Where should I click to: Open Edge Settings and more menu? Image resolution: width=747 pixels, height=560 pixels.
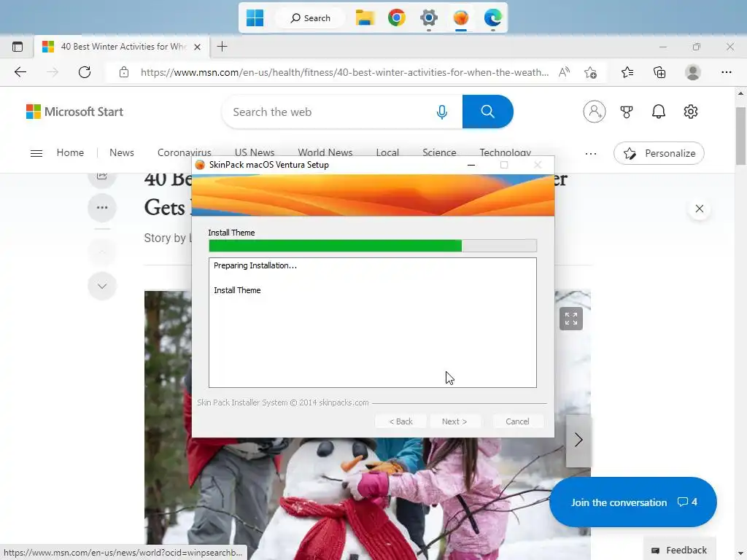pos(726,72)
